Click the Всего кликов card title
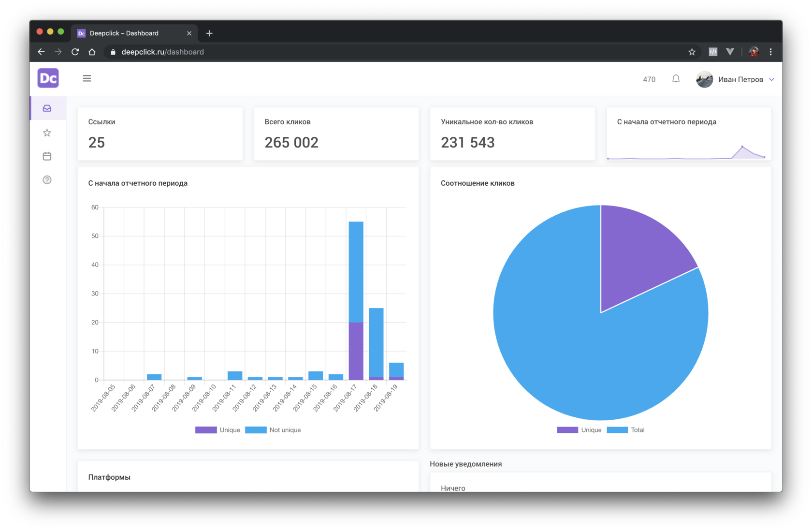 click(288, 122)
